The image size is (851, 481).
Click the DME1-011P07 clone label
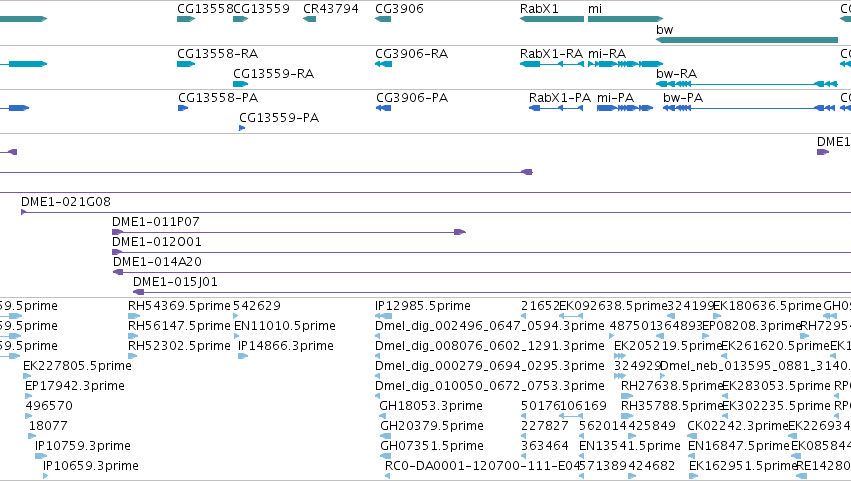[156, 222]
